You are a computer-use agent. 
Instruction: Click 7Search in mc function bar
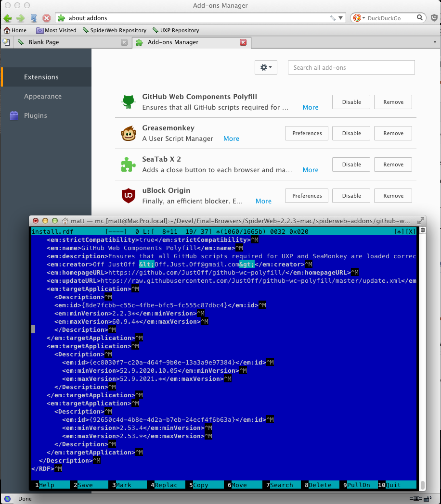pos(282,485)
